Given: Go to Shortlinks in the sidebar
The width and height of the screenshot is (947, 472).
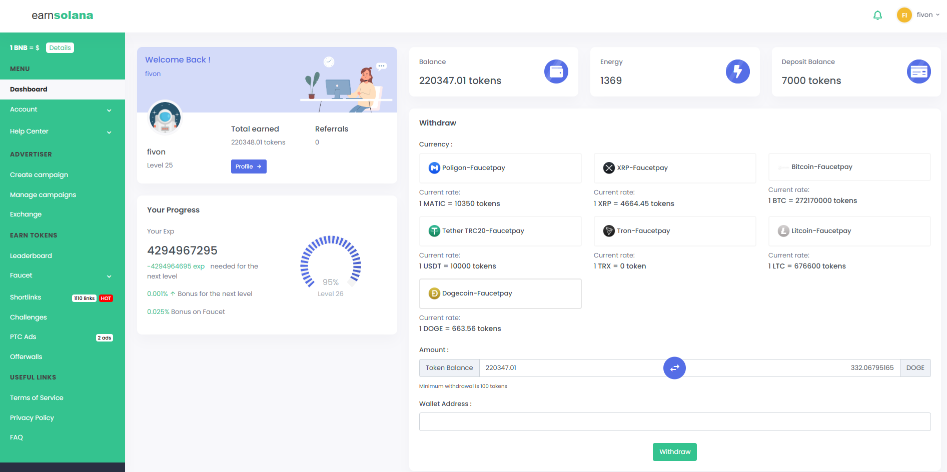Looking at the screenshot, I should coord(26,297).
